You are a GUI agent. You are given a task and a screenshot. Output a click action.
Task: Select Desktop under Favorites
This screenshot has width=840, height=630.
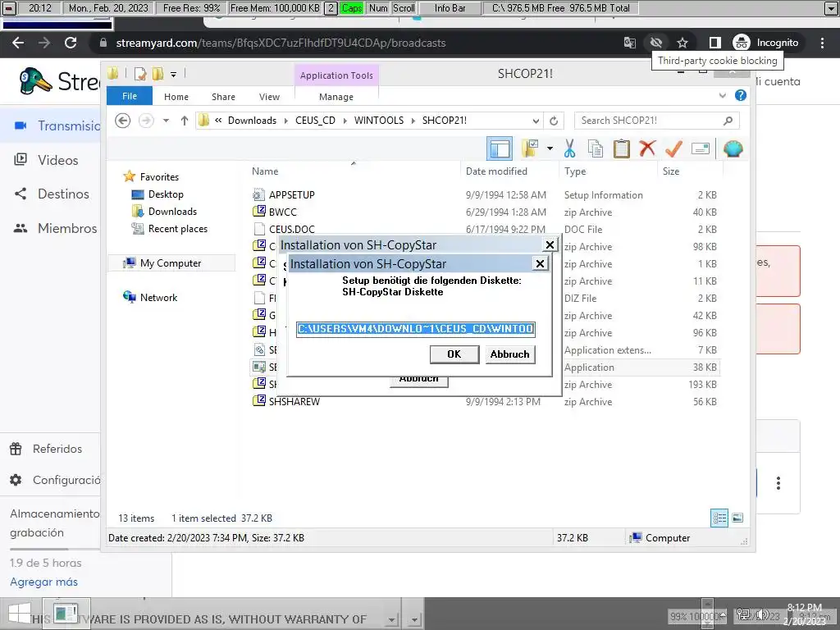[x=166, y=194]
